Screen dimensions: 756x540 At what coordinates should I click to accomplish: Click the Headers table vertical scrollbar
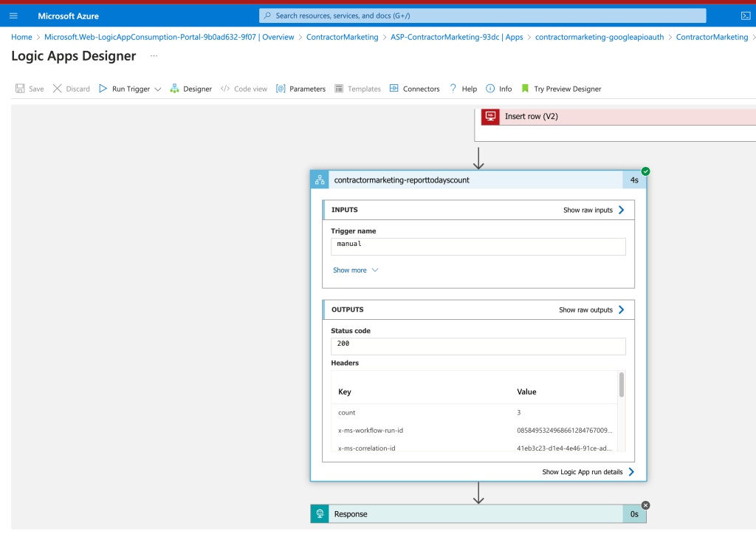(x=622, y=385)
